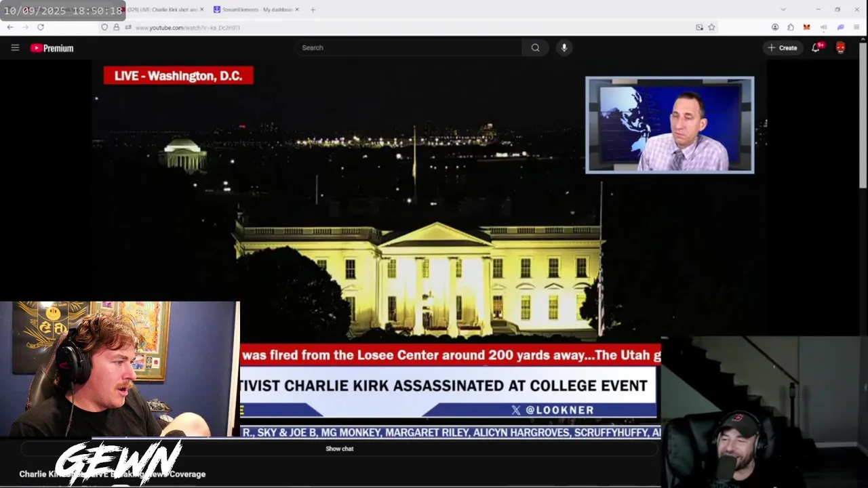Open site permissions icon beside the padlock
This screenshot has width=868, height=488.
click(x=127, y=27)
